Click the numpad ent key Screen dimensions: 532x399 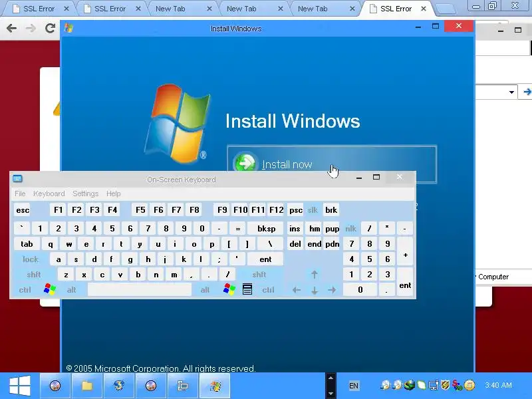(x=405, y=282)
